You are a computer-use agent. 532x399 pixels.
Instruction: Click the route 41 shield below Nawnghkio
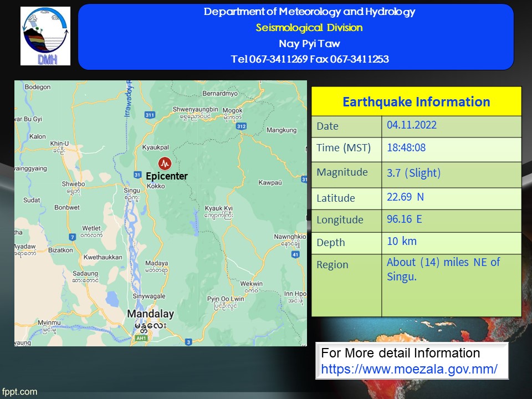coord(295,254)
